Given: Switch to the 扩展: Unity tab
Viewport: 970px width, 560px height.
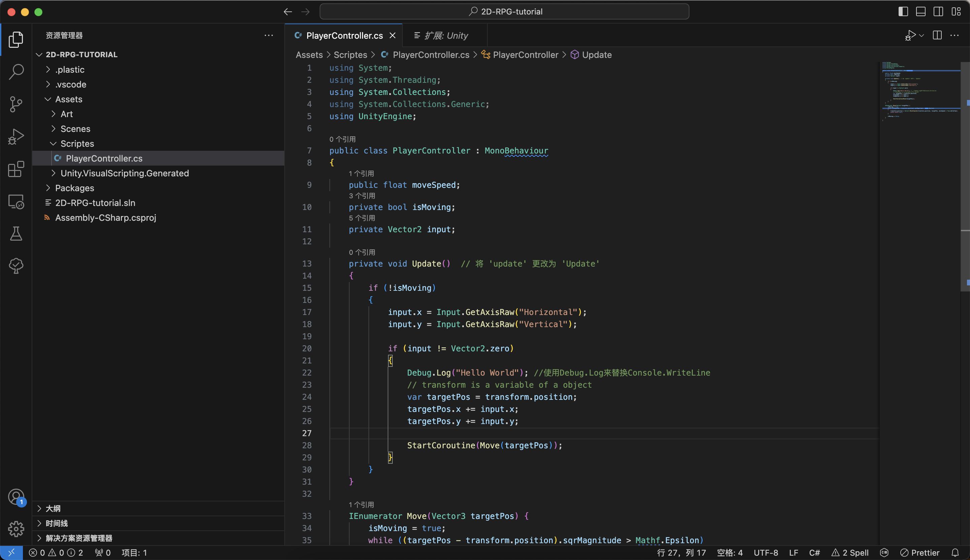Looking at the screenshot, I should click(x=447, y=35).
